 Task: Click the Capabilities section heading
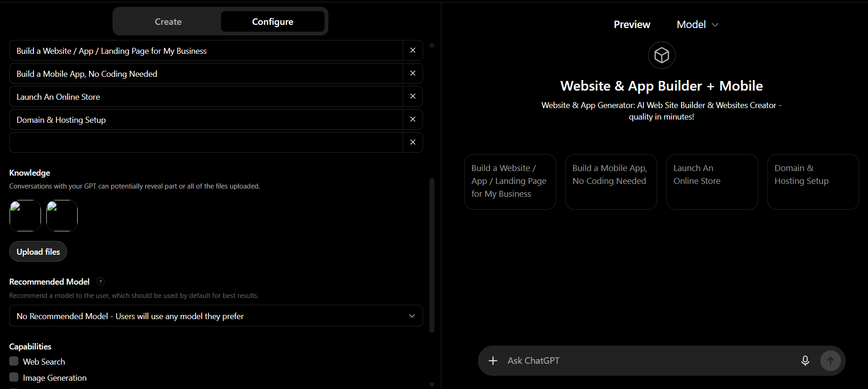click(x=30, y=347)
